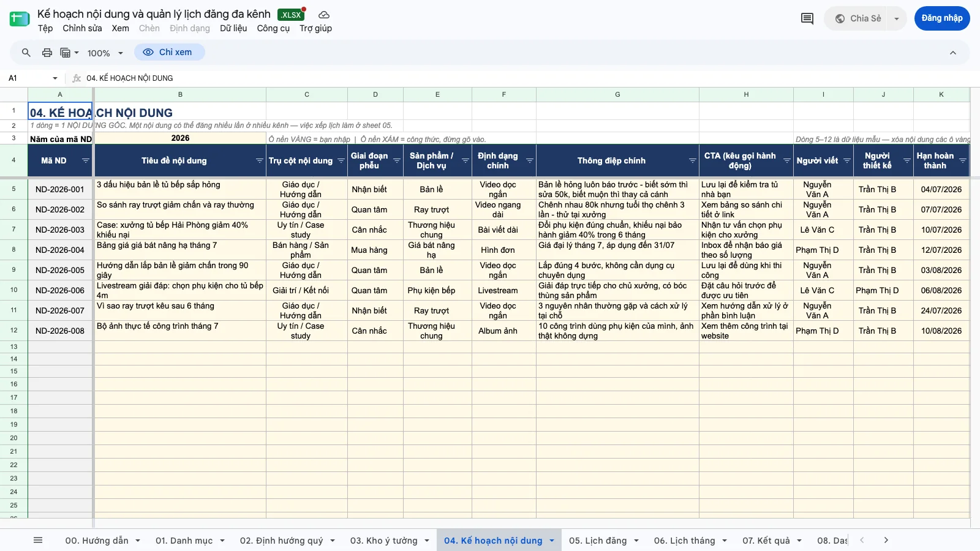This screenshot has height=551, width=980.
Task: Click the print icon
Action: click(47, 53)
